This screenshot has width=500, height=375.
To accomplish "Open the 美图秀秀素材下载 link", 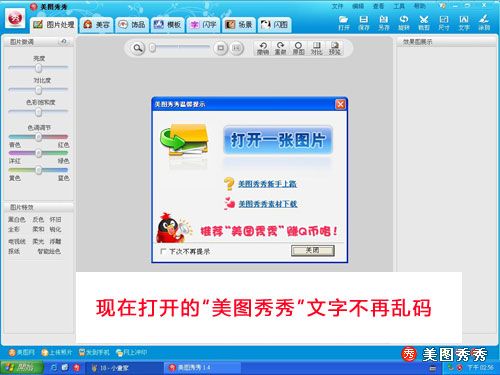I will (x=268, y=204).
